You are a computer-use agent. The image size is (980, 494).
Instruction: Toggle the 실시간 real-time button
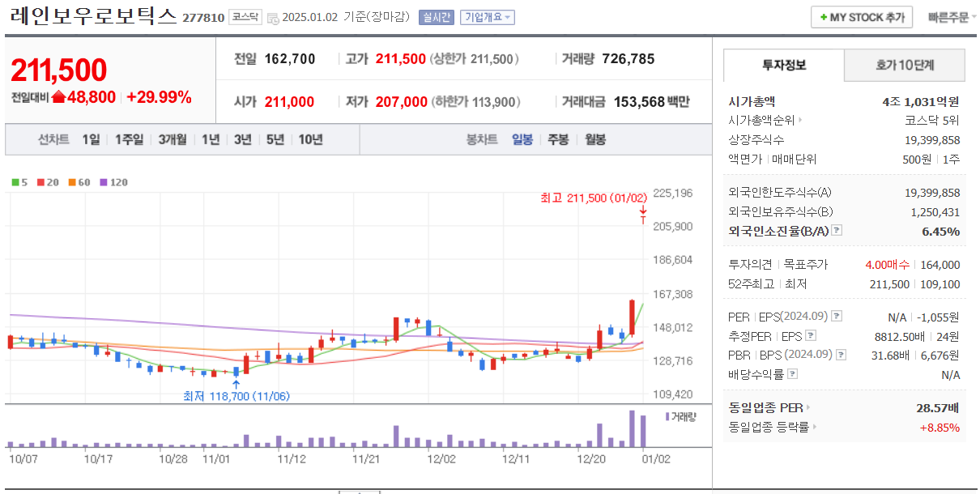[x=437, y=17]
